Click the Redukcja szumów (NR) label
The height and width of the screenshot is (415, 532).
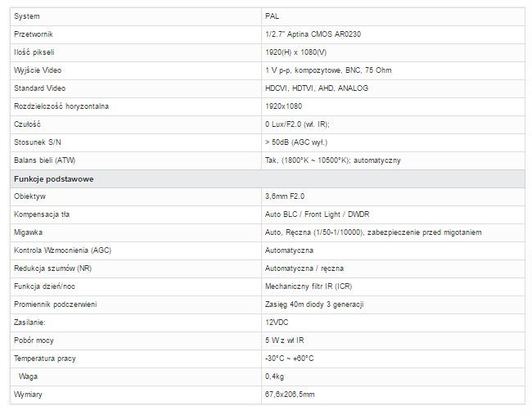point(52,268)
